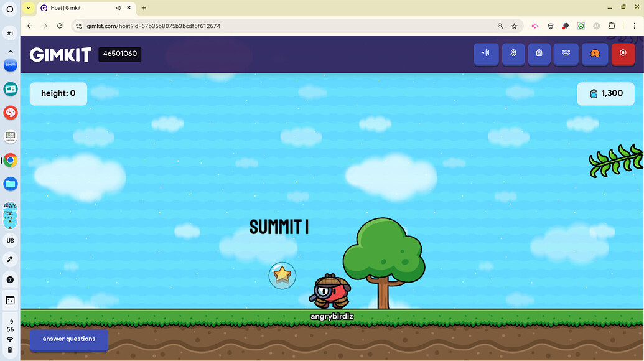Expand the shelf chevron above Zoom

pos(10,51)
